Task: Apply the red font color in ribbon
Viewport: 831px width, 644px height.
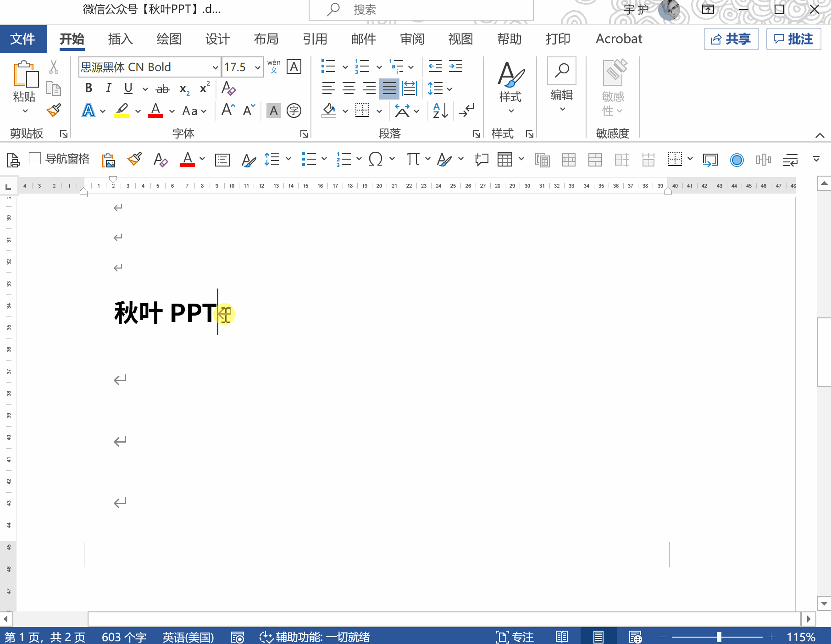Action: 155,111
